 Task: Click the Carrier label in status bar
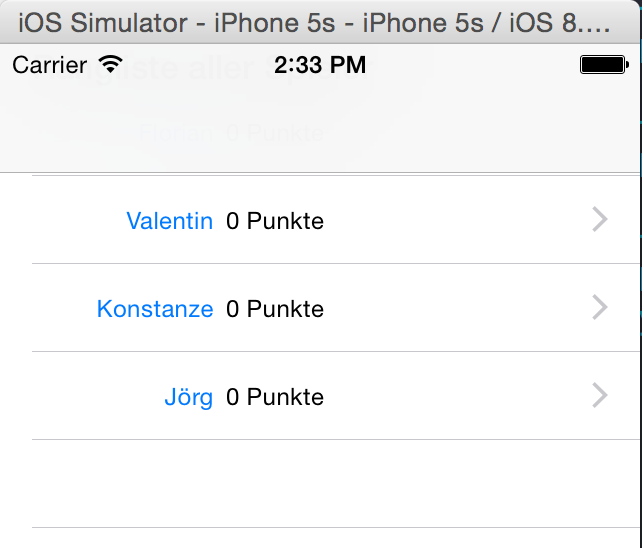point(50,65)
